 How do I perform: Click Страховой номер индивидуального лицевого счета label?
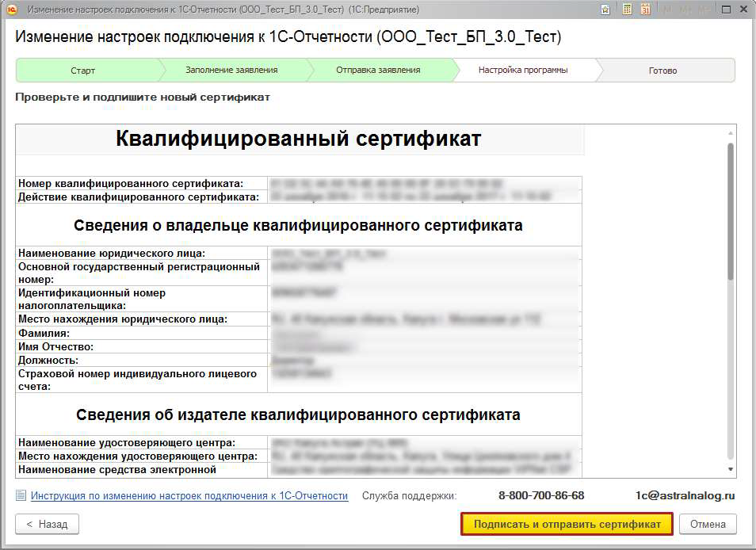click(137, 380)
